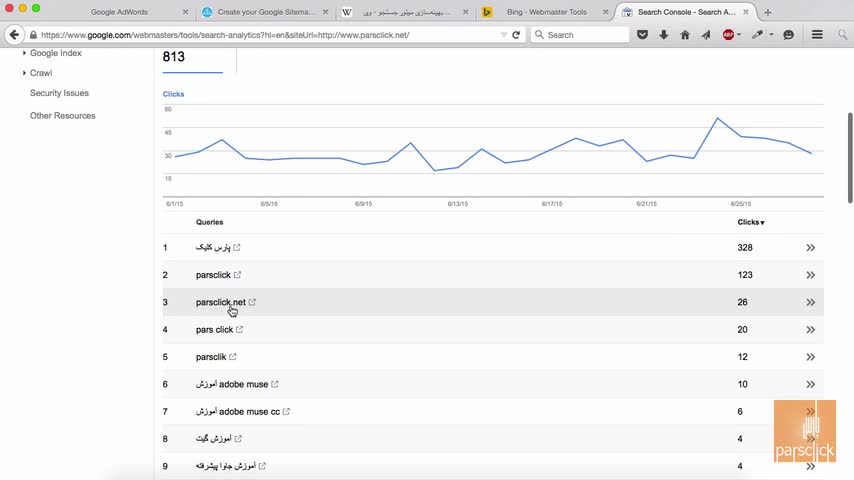Image resolution: width=854 pixels, height=480 pixels.
Task: Switch to Bing - Webmaster Tools tab
Action: click(x=546, y=12)
